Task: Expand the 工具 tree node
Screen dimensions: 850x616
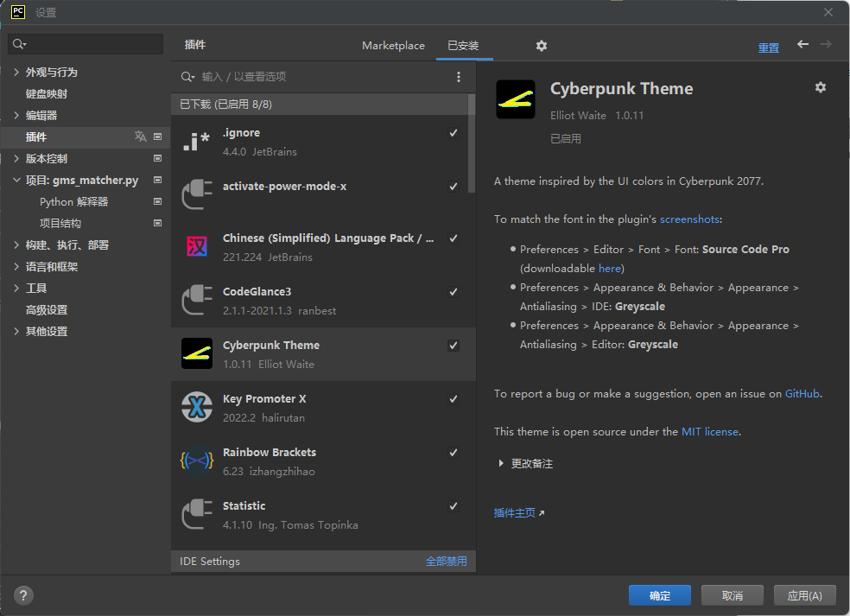Action: [16, 288]
